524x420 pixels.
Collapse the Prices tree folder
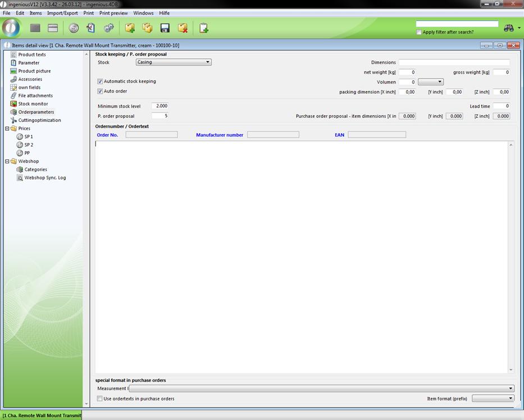7,129
